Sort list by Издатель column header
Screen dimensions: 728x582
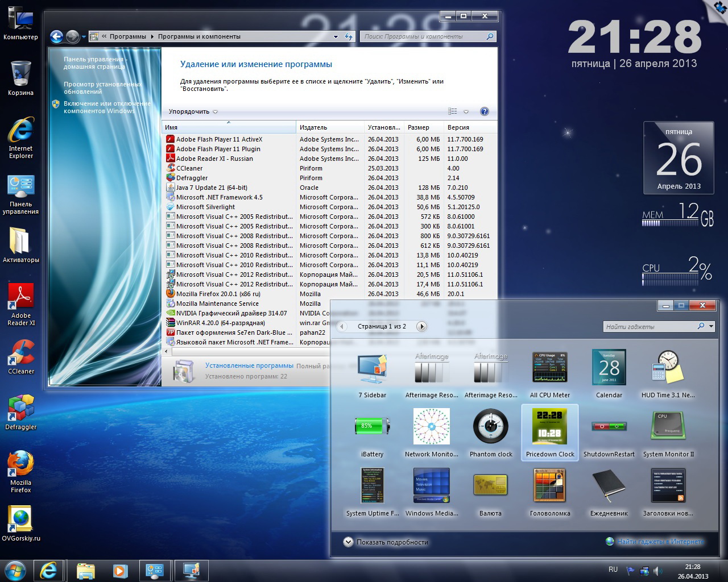pyautogui.click(x=330, y=127)
